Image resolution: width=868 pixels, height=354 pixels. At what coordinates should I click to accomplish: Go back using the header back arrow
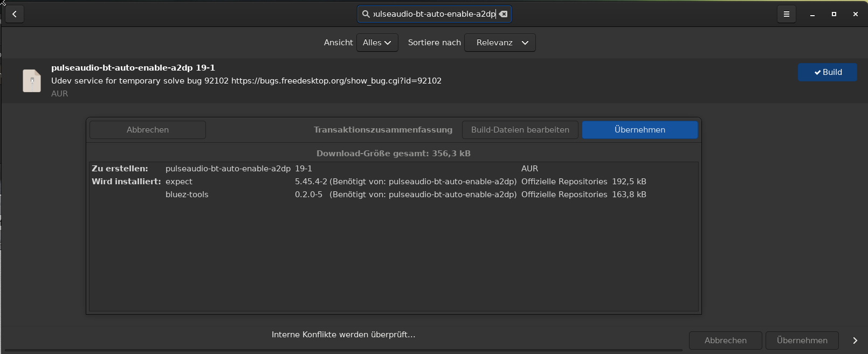[x=15, y=14]
